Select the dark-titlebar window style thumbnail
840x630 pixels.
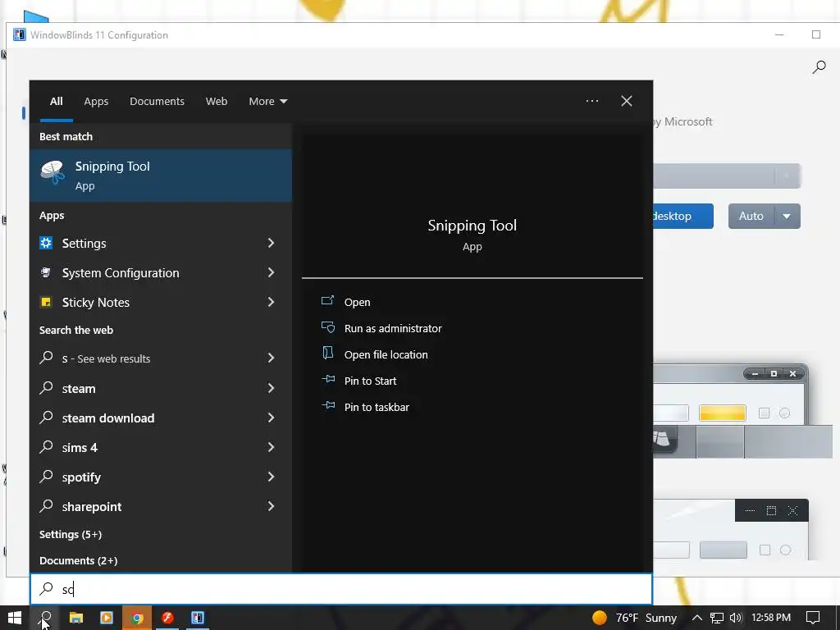(x=730, y=530)
